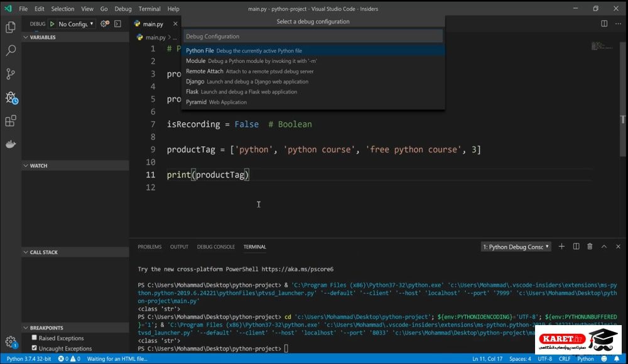The width and height of the screenshot is (628, 364).
Task: Open feedback smiley in status bar
Action: point(604,359)
